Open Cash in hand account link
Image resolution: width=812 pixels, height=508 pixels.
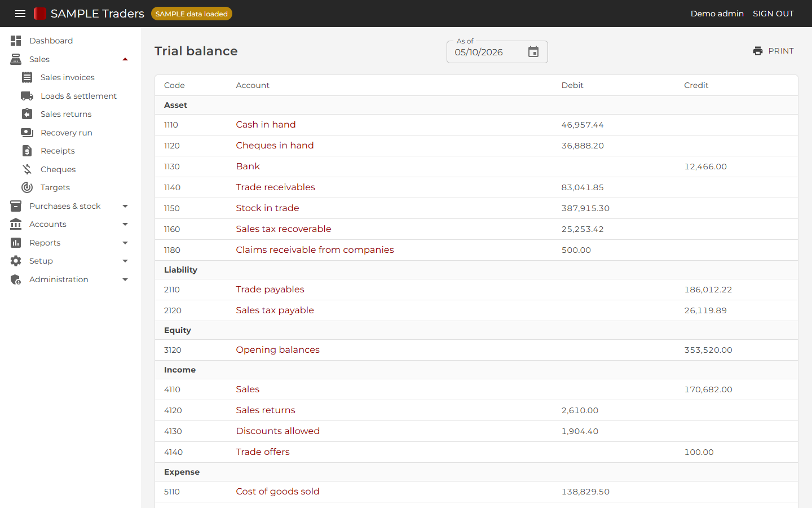(266, 125)
